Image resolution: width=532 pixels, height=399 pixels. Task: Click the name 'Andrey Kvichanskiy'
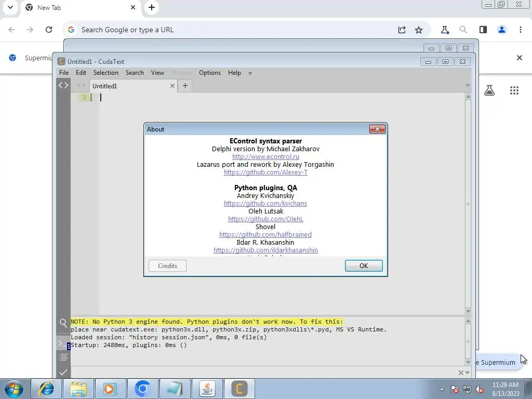265,196
